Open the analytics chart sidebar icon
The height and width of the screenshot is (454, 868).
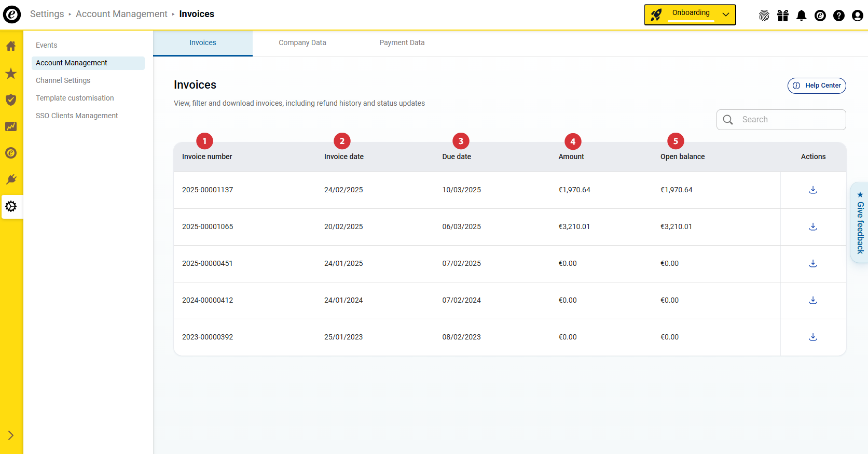tap(11, 126)
